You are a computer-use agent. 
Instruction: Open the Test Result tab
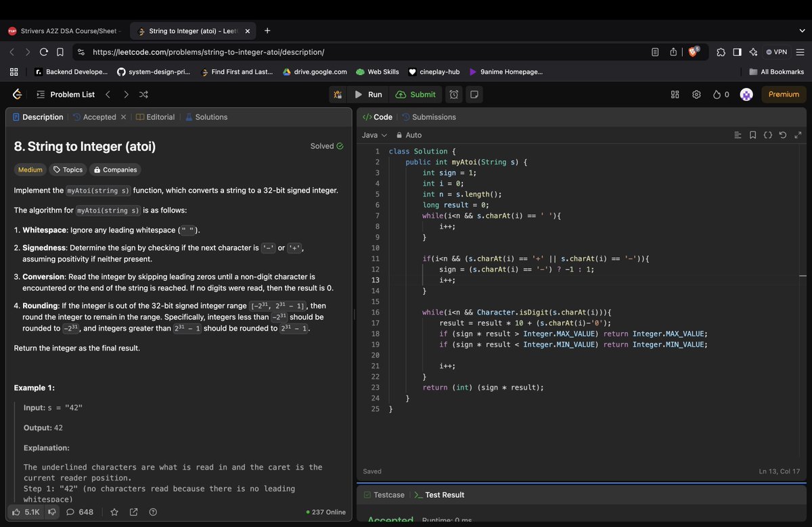point(439,495)
